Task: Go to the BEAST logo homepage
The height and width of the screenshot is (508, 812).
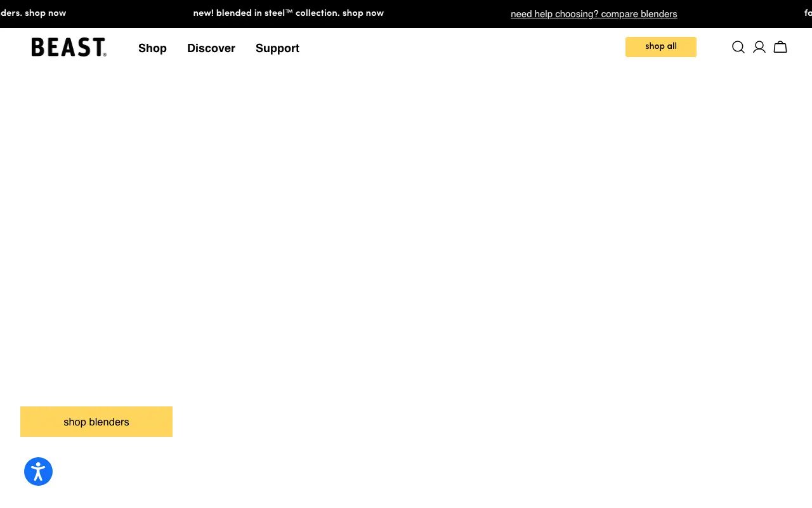Action: coord(69,48)
